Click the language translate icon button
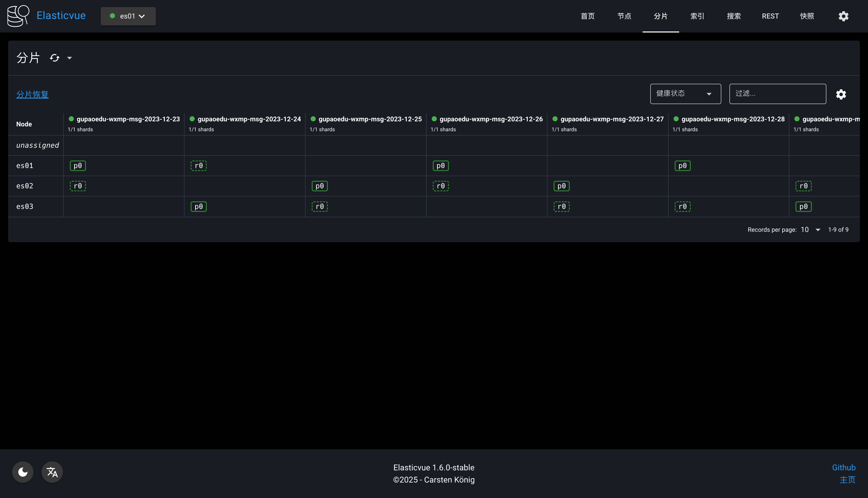868x498 pixels. [x=52, y=472]
